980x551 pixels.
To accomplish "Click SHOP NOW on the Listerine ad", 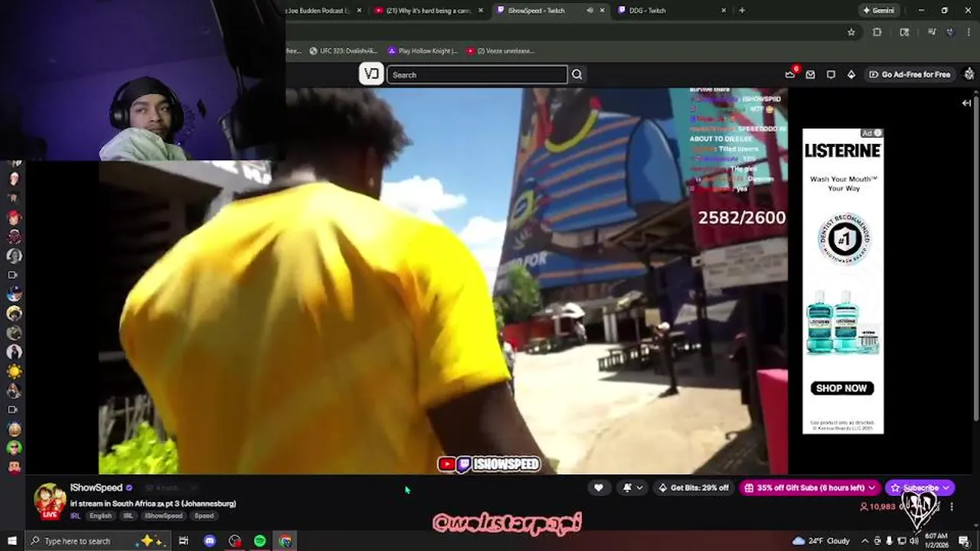I will (841, 388).
